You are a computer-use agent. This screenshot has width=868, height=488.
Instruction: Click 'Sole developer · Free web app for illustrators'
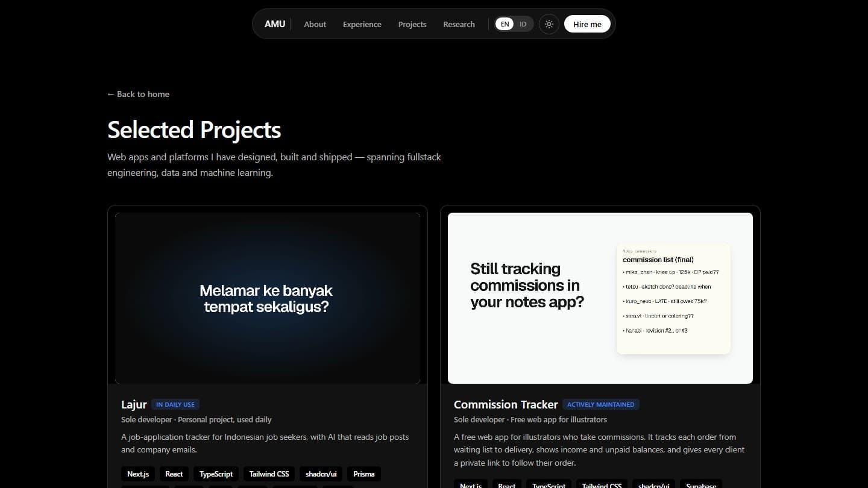point(530,419)
